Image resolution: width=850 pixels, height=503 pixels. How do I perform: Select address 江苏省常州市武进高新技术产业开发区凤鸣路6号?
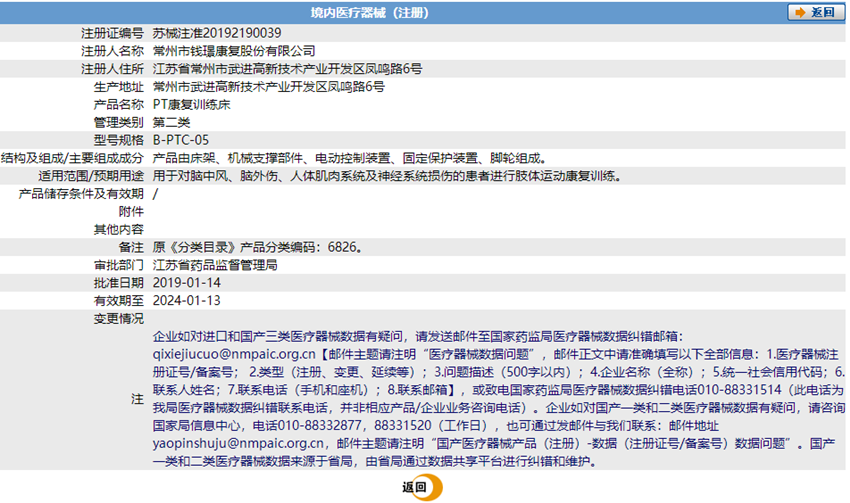(287, 69)
